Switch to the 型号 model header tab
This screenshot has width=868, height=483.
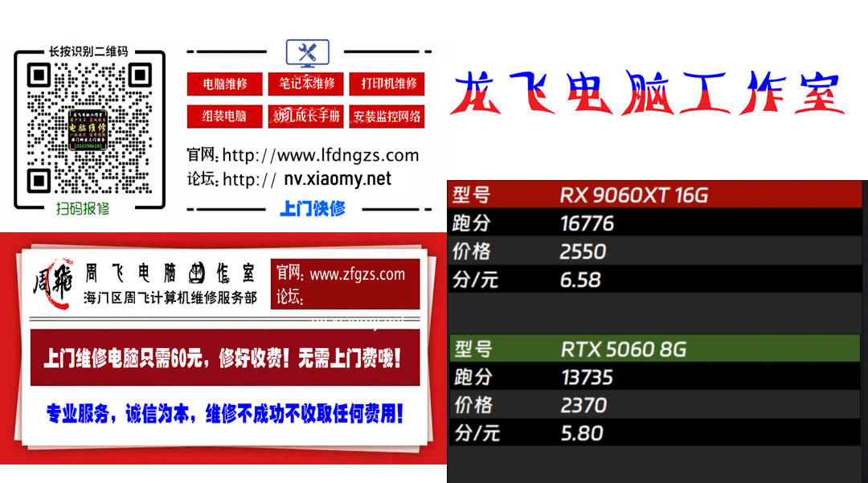tap(474, 194)
